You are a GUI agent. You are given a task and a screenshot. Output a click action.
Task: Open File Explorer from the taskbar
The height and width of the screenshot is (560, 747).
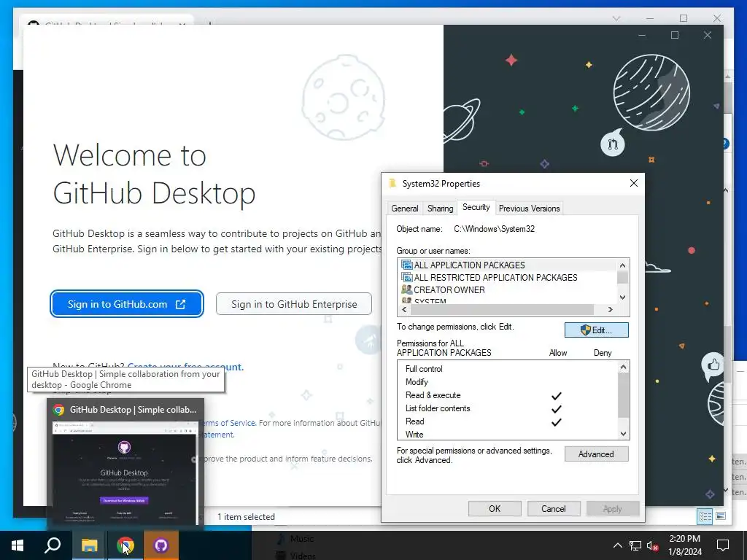click(x=89, y=545)
